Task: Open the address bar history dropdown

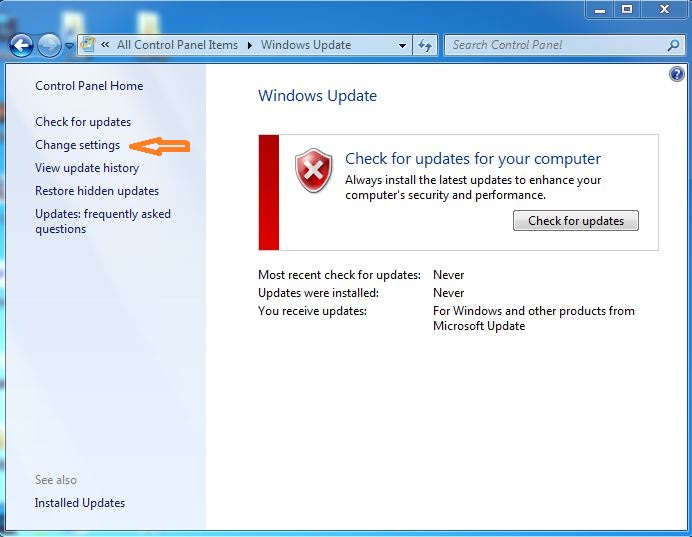Action: coord(402,45)
